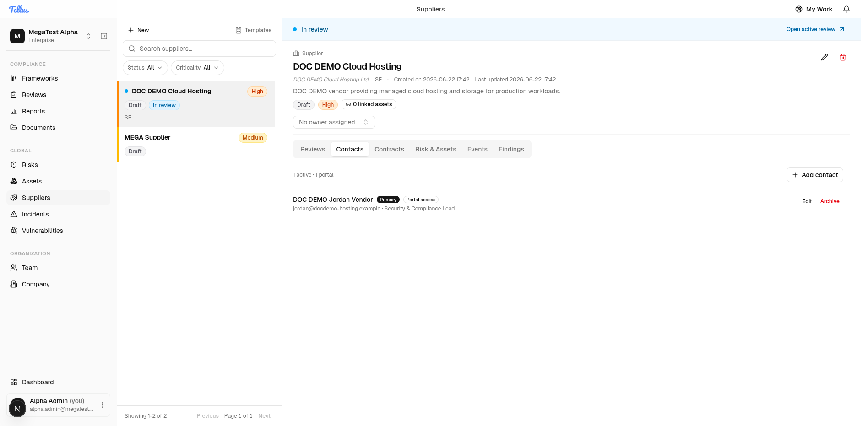Click the Tellus logo
This screenshot has width=868, height=426.
(x=19, y=9)
